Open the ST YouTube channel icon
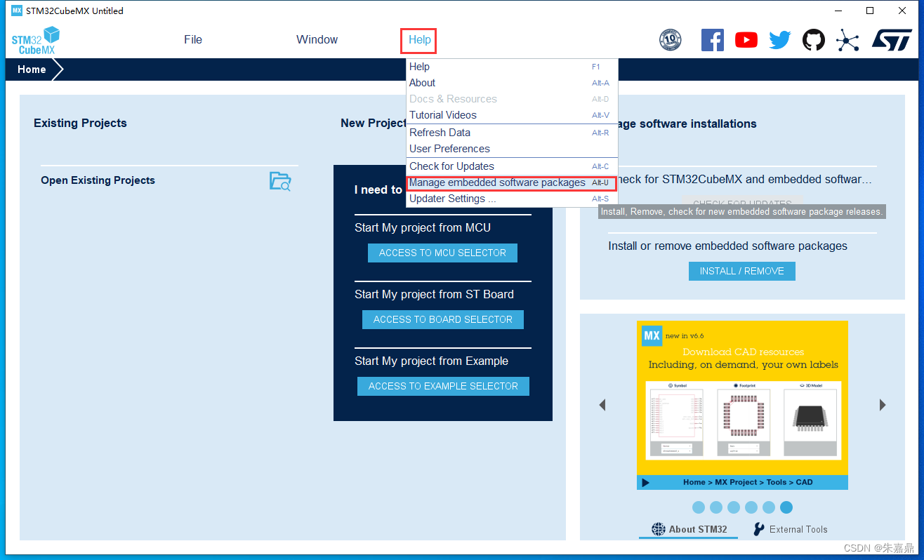The height and width of the screenshot is (560, 924). click(746, 40)
